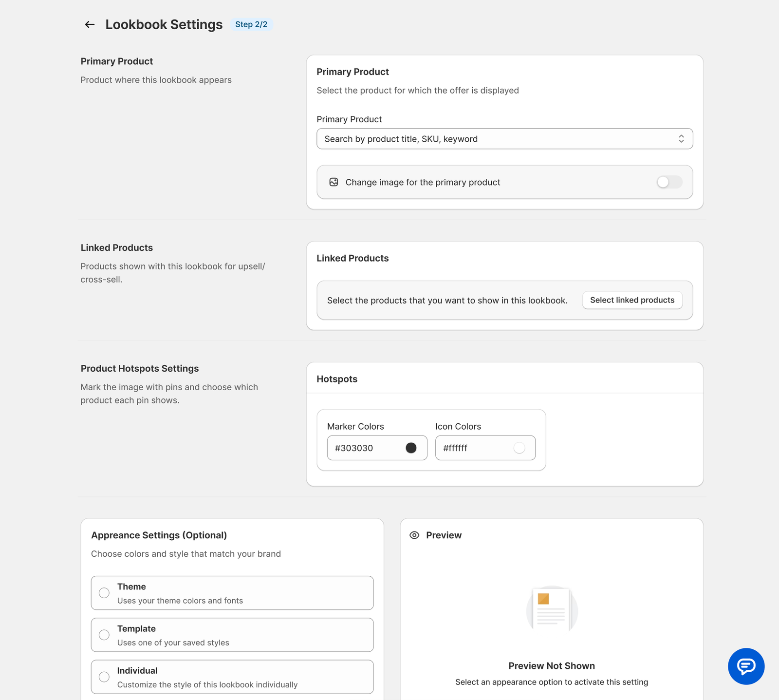This screenshot has height=700, width=779.
Task: Click the image icon beside Change image
Action: click(x=334, y=182)
